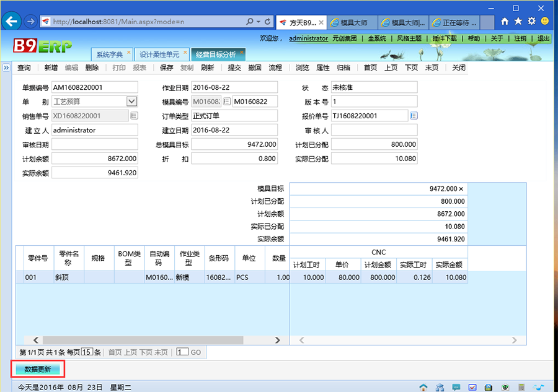Click the calculator icon in status bar

(x=521, y=387)
